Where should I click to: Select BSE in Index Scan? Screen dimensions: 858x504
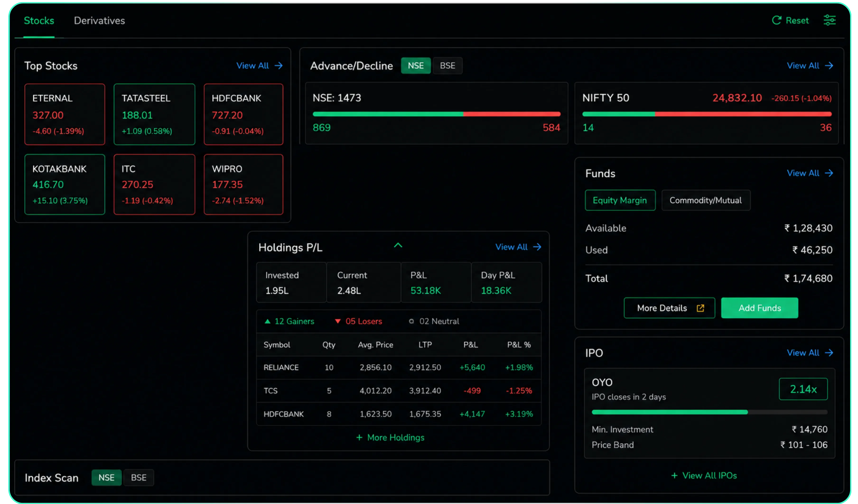(139, 477)
